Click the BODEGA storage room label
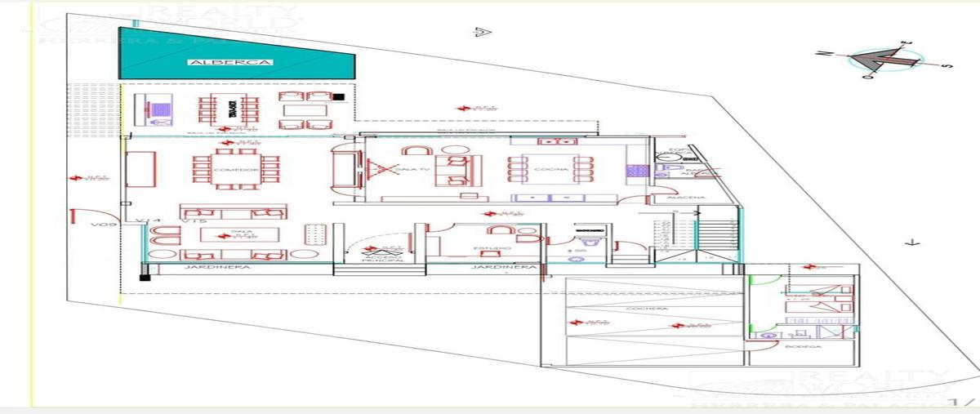This screenshot has height=414, width=980. click(x=797, y=346)
